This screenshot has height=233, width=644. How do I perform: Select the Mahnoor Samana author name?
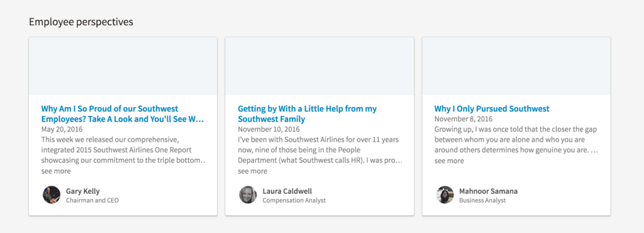488,191
